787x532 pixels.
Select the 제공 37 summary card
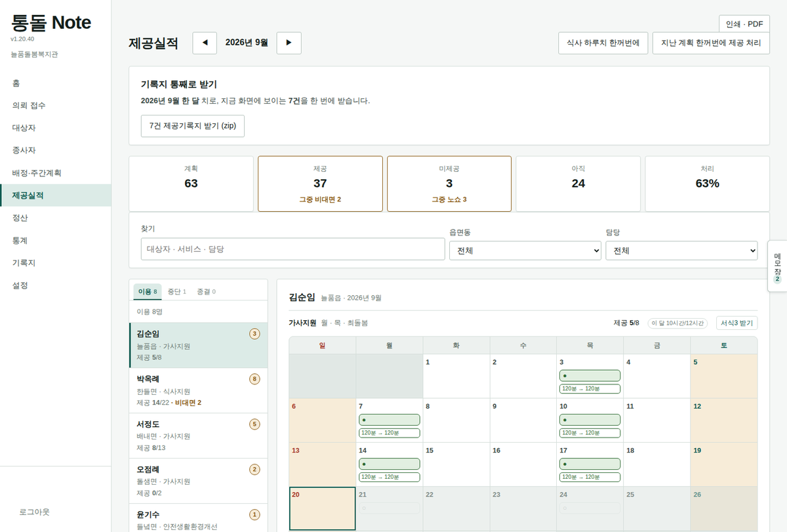click(320, 184)
